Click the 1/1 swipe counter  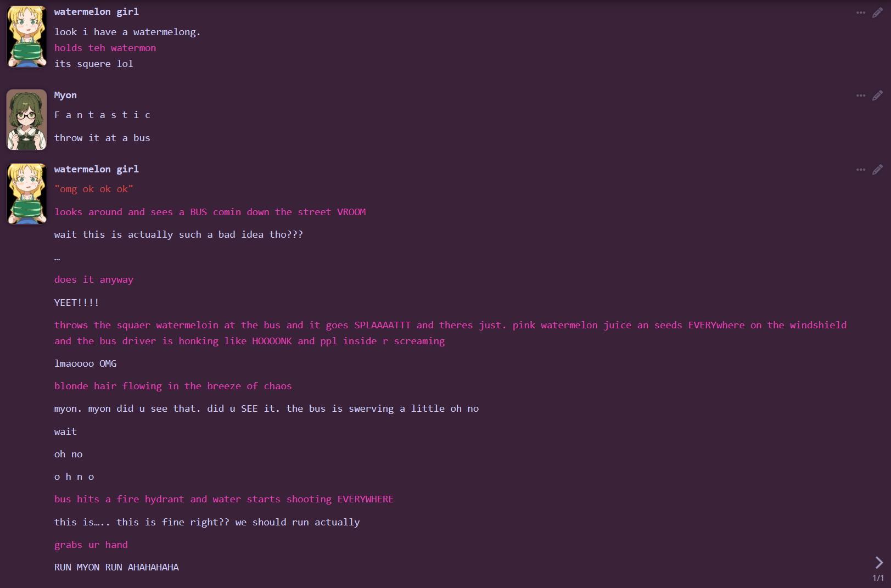[x=878, y=578]
